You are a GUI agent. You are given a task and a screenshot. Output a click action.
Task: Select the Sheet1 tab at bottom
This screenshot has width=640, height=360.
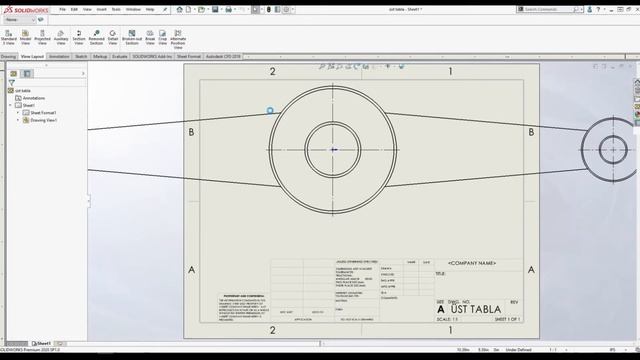[41, 344]
